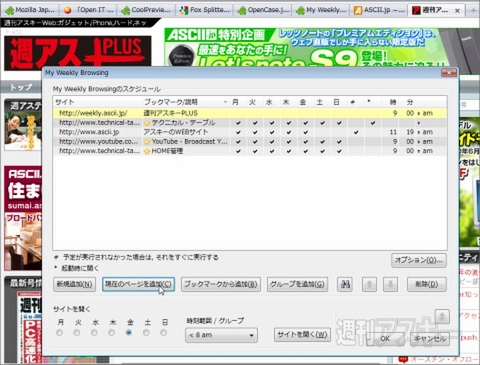Viewport: 480px width, 365px height.
Task: Select the 火 radio button
Action: 77,333
